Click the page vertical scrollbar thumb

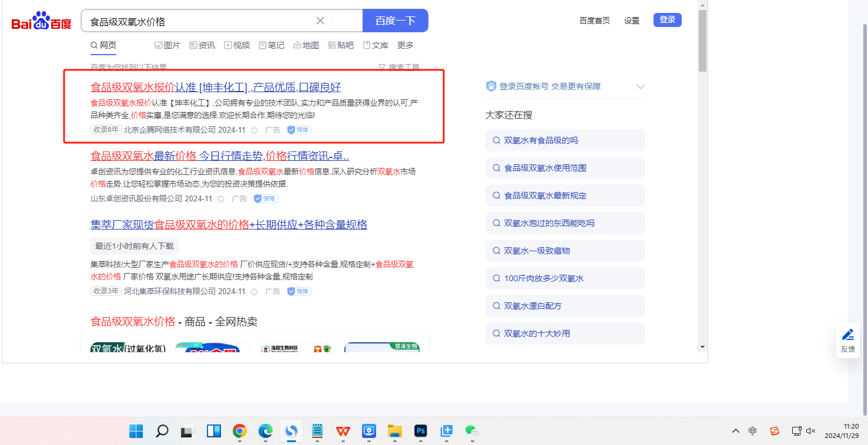(x=702, y=40)
